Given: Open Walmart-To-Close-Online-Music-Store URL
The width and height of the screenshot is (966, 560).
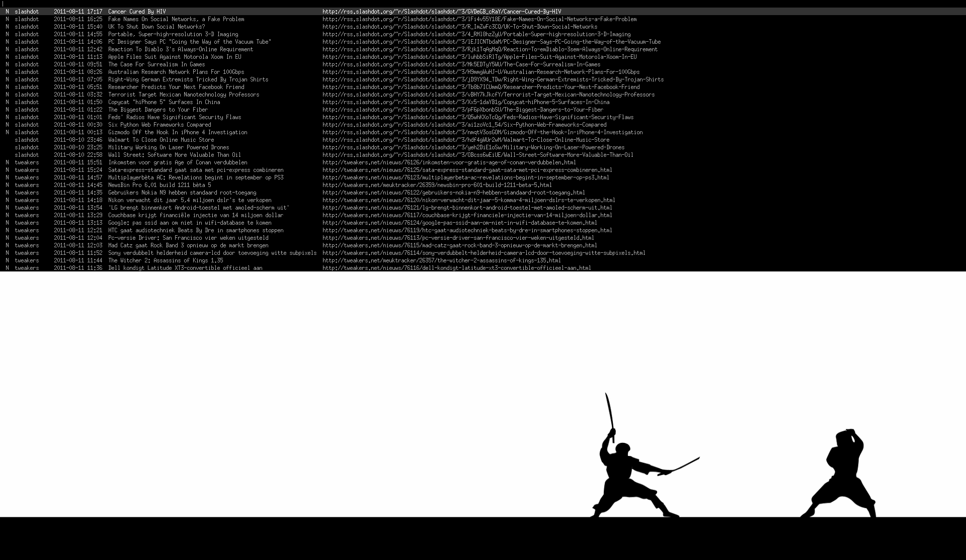Looking at the screenshot, I should pos(465,140).
